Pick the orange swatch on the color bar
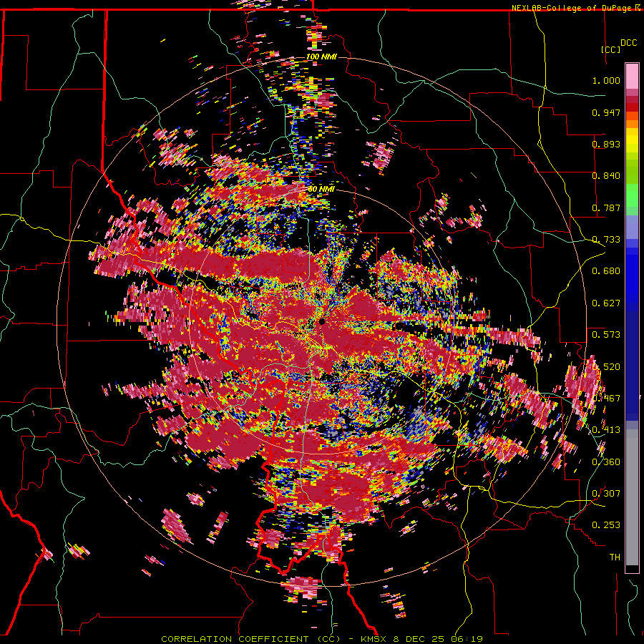The width and height of the screenshot is (644, 644). point(632,124)
